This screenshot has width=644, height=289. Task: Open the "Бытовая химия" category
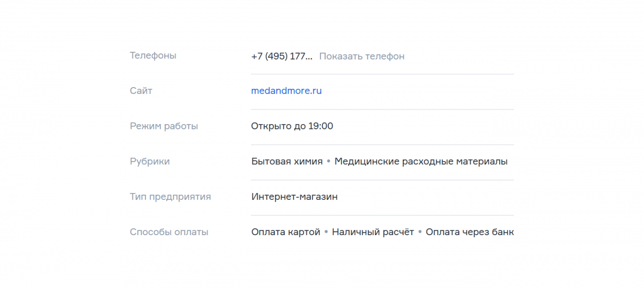(x=287, y=162)
